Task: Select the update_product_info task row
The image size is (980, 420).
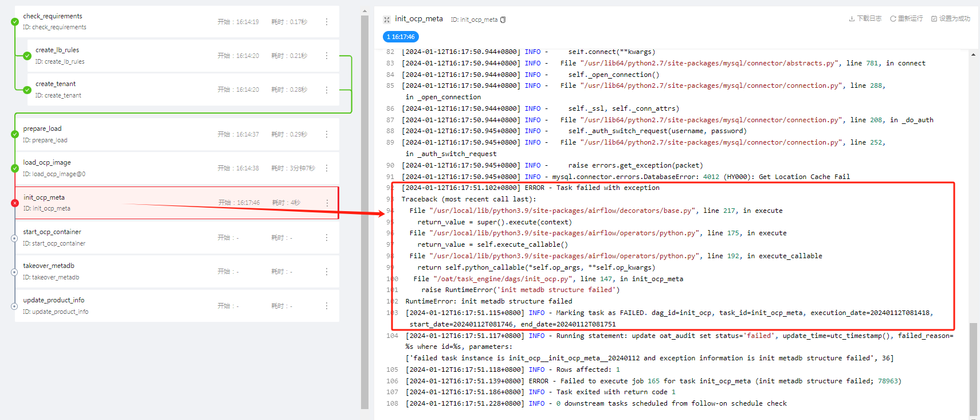Action: [177, 306]
